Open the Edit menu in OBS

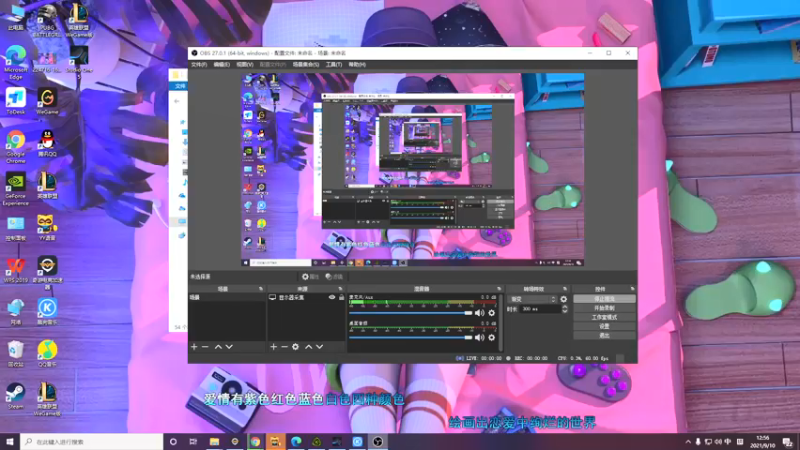(x=221, y=65)
